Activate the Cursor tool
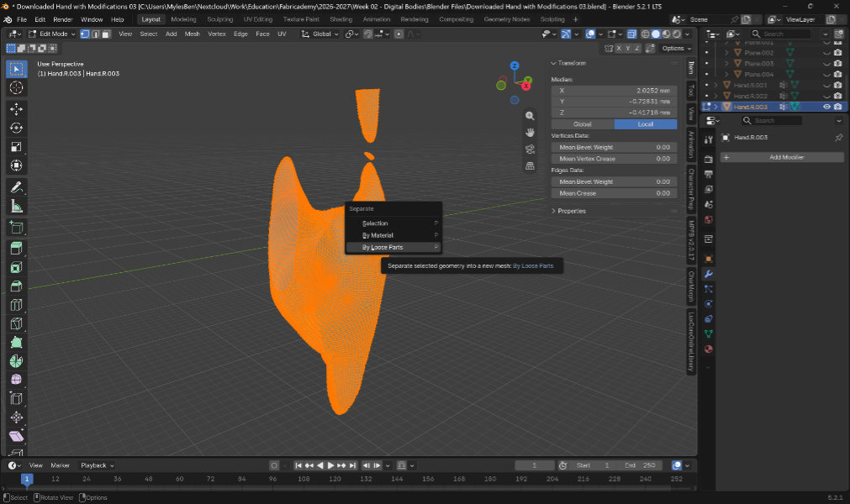Viewport: 850px width, 504px height. pyautogui.click(x=16, y=87)
